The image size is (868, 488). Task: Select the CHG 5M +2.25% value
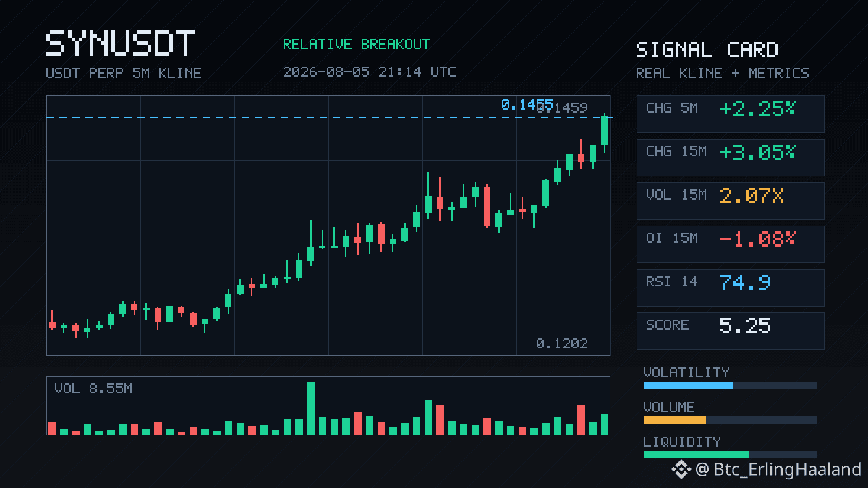757,109
